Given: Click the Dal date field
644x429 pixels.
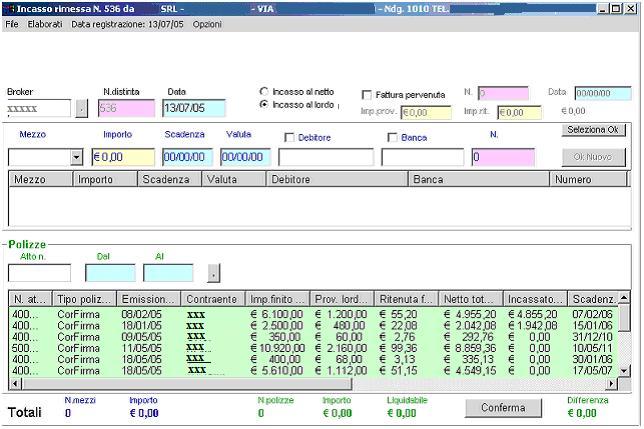Looking at the screenshot, I should 110,273.
